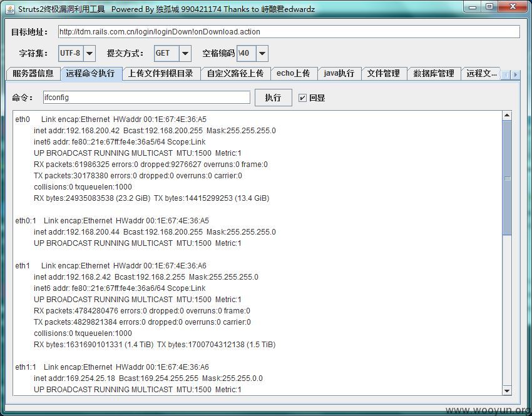Maximize the Struts2 tool window
Image resolution: width=532 pixels, height=416 pixels.
click(x=489, y=7)
